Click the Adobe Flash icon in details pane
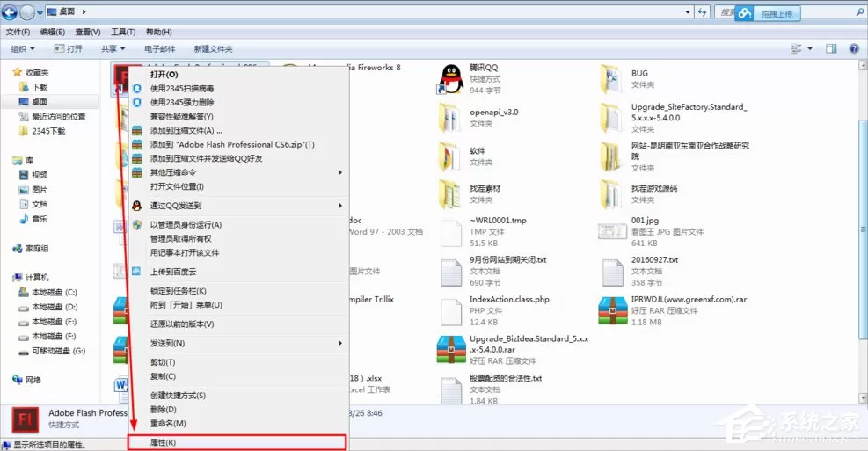 pos(26,418)
